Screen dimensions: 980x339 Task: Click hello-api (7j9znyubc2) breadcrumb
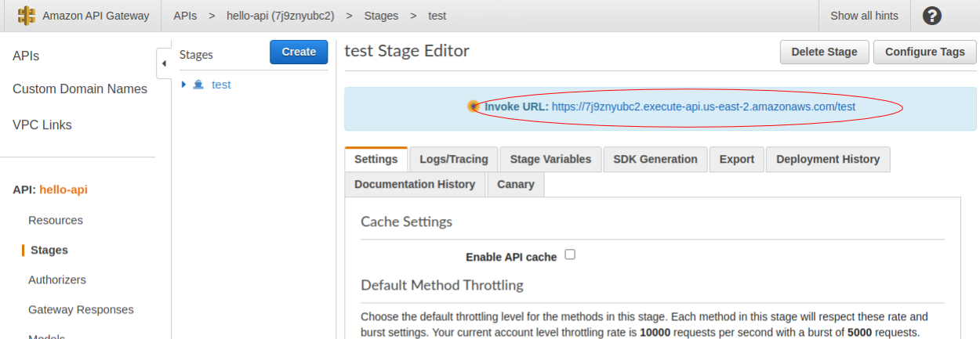[x=280, y=16]
